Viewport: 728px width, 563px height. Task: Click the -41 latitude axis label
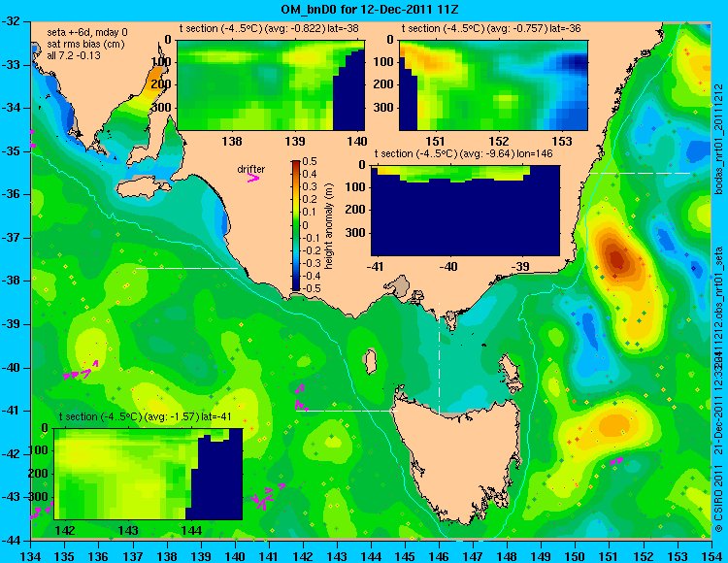13,411
